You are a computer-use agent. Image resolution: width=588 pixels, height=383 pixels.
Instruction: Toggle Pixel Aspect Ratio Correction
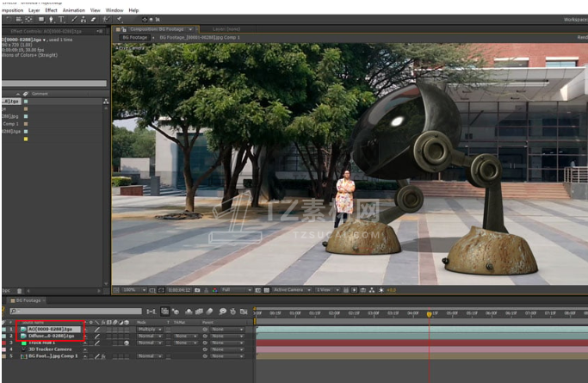[x=346, y=290]
